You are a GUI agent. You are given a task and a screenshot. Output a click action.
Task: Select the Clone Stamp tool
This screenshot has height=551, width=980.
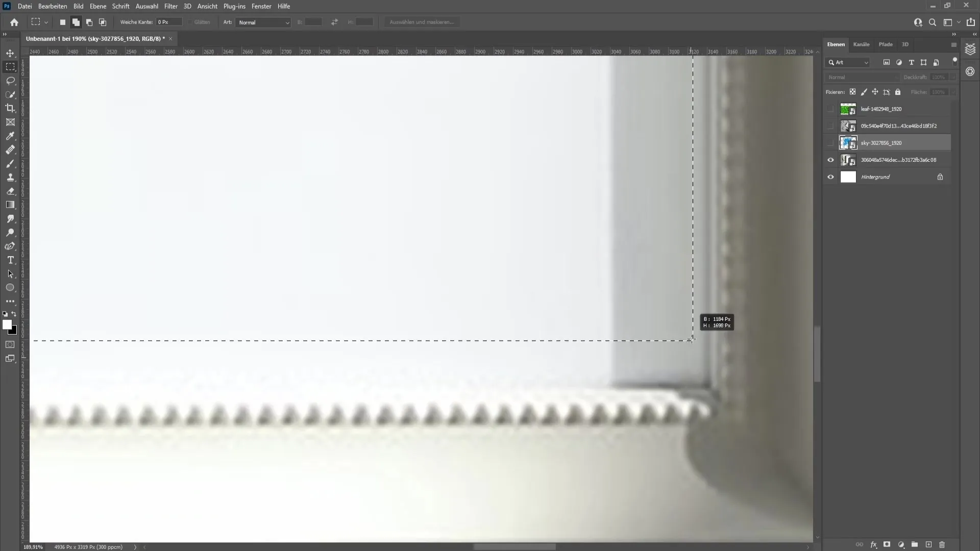click(10, 177)
